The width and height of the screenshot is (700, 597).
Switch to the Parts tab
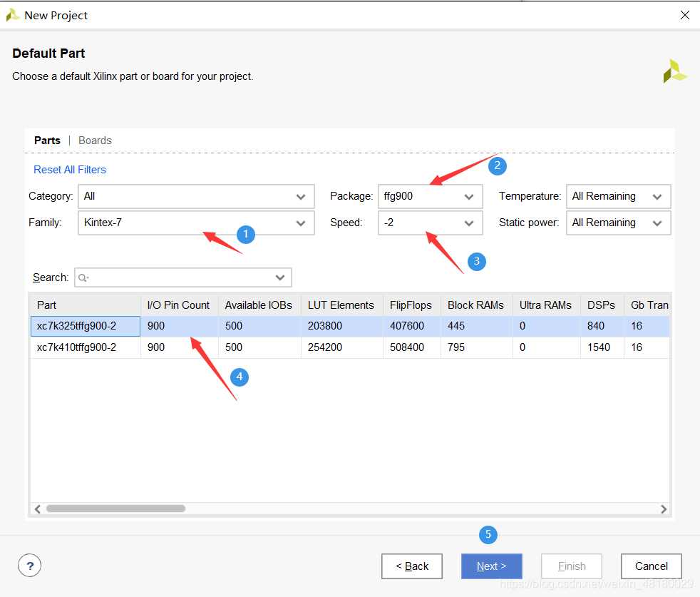click(x=47, y=141)
